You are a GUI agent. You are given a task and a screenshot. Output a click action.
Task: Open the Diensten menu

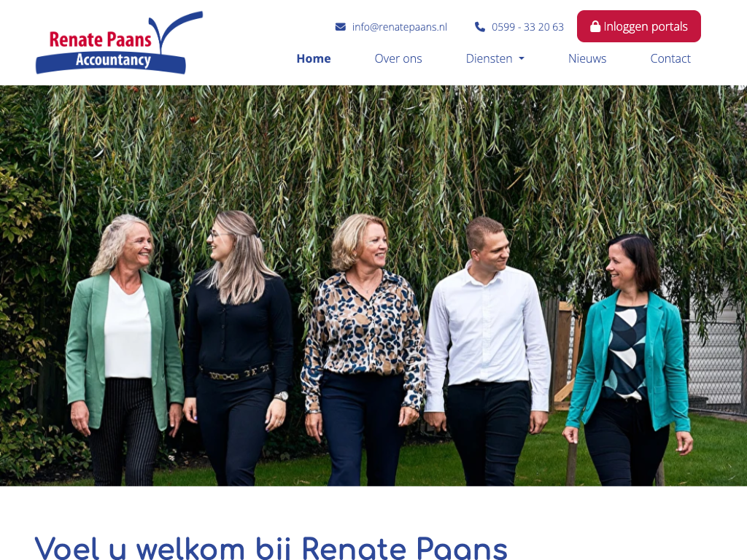495,58
